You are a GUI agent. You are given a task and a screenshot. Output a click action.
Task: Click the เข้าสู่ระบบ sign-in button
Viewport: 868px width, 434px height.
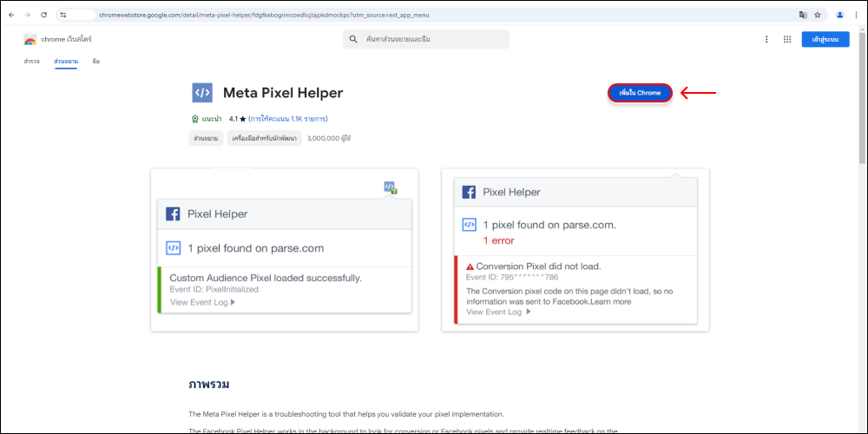point(825,39)
